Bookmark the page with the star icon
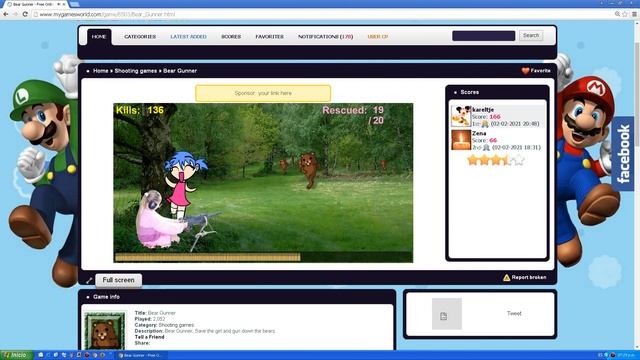The width and height of the screenshot is (640, 360). pos(625,14)
